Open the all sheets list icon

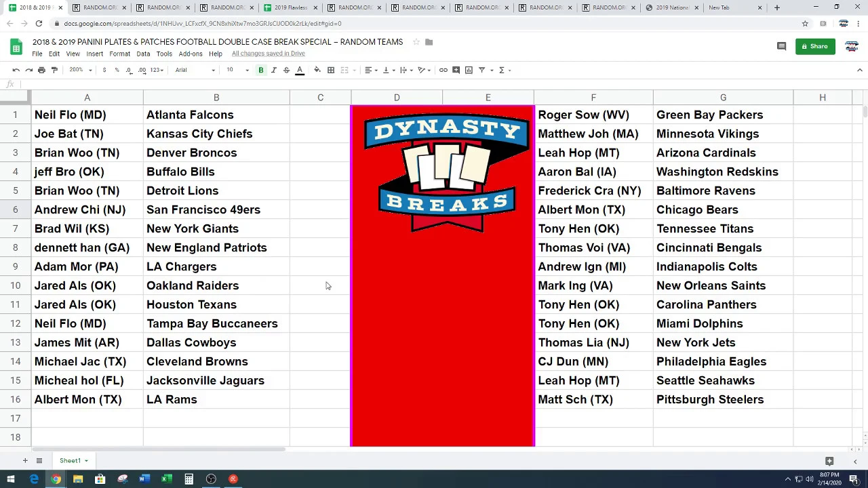point(39,461)
